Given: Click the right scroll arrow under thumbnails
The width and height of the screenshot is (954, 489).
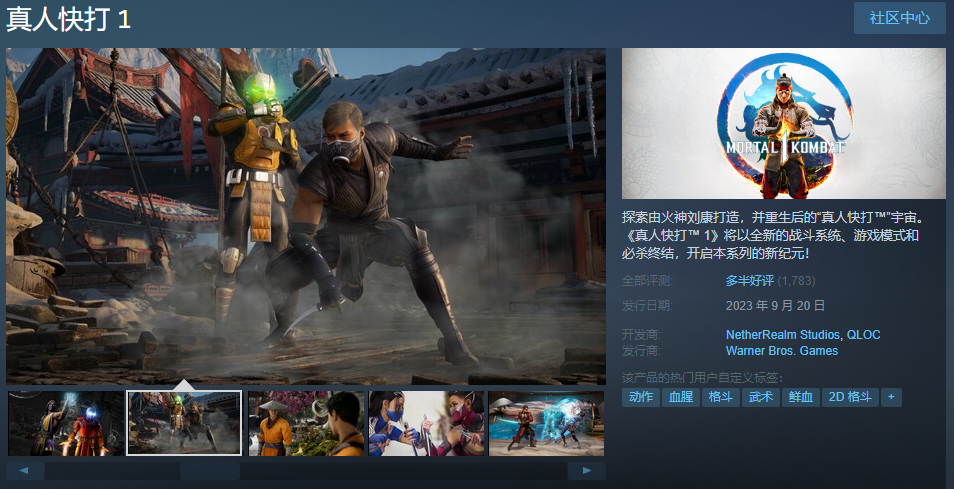Looking at the screenshot, I should coord(587,471).
